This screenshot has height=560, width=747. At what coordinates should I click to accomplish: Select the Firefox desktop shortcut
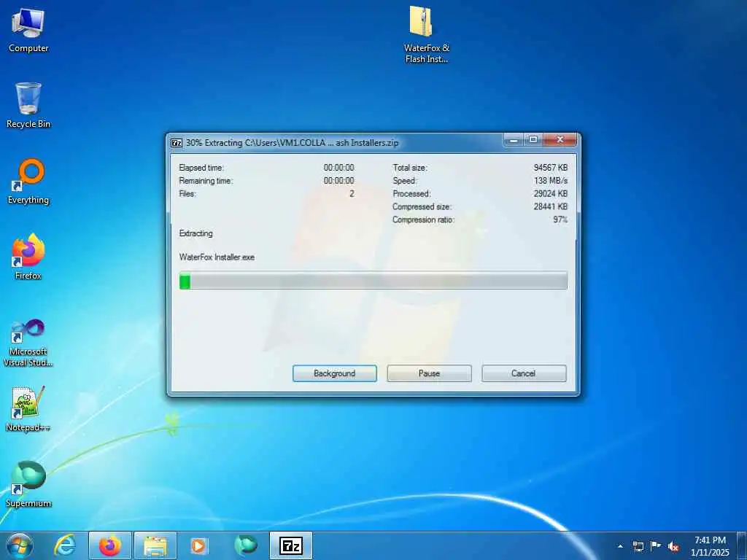pyautogui.click(x=28, y=257)
